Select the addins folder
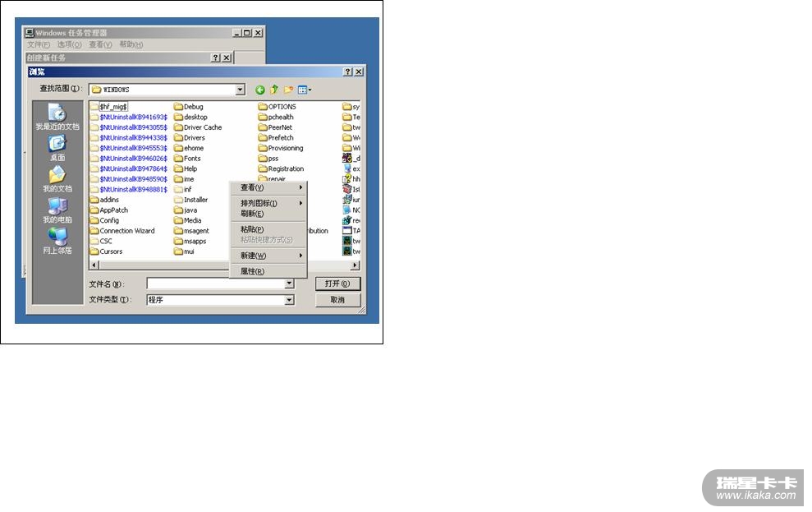Viewport: 812px width, 512px height. (104, 200)
